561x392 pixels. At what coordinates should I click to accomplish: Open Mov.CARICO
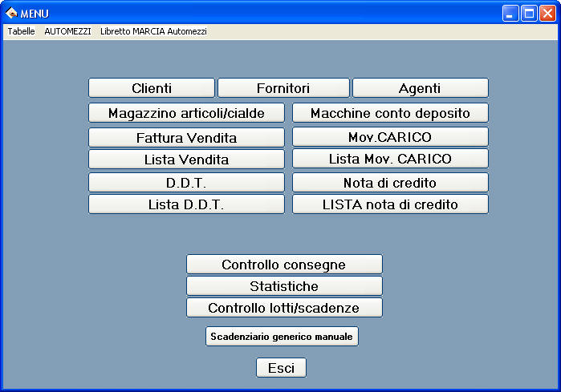[x=390, y=137]
